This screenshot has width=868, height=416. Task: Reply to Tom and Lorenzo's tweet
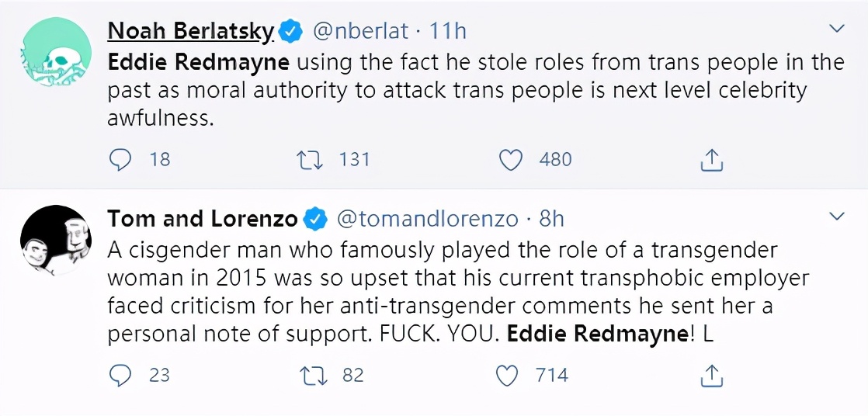[120, 376]
